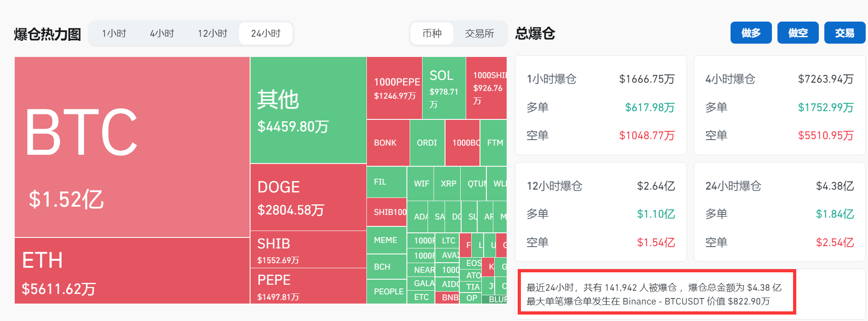Open the 1000PEPE heatmap tile
Image resolution: width=868 pixels, height=321 pixels.
[394, 88]
